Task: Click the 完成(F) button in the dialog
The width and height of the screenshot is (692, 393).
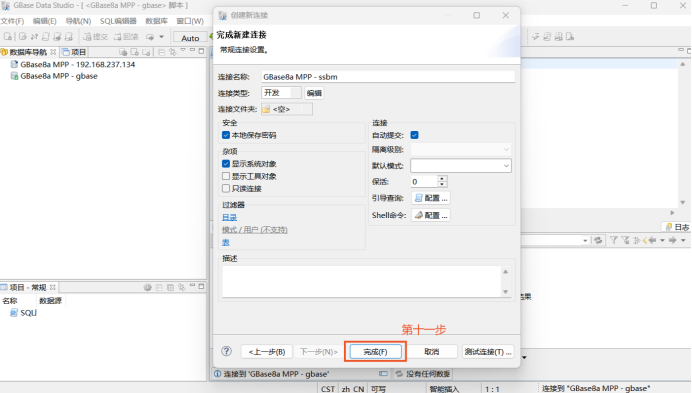Action: (375, 351)
